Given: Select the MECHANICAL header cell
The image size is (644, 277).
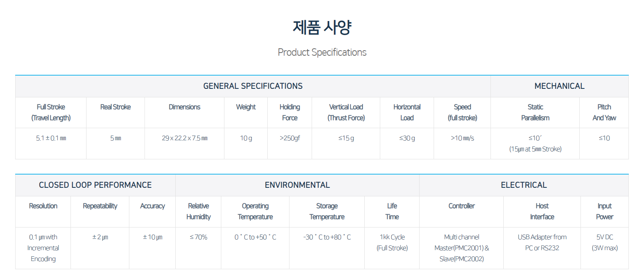Looking at the screenshot, I should (x=559, y=86).
